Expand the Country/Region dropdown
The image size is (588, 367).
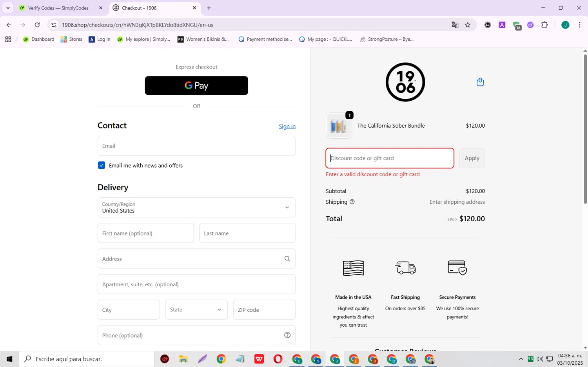click(x=196, y=207)
